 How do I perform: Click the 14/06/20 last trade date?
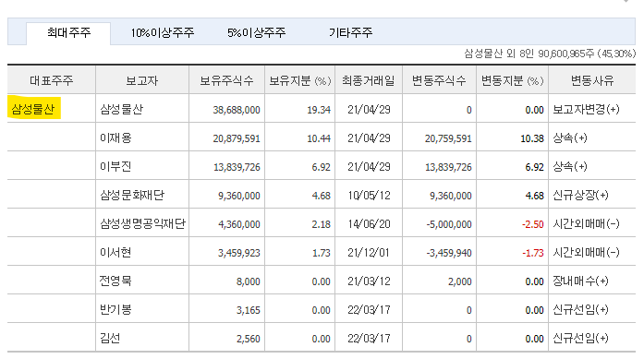pyautogui.click(x=369, y=224)
